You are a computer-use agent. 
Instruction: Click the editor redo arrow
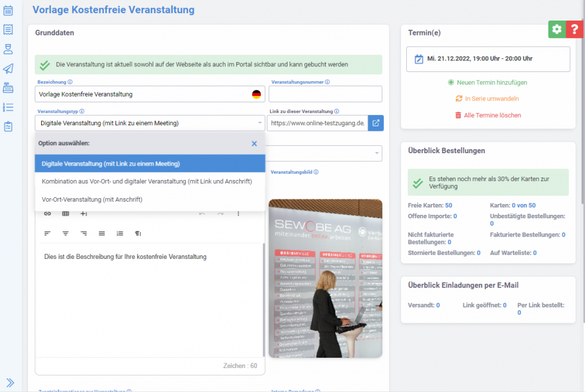tap(220, 214)
